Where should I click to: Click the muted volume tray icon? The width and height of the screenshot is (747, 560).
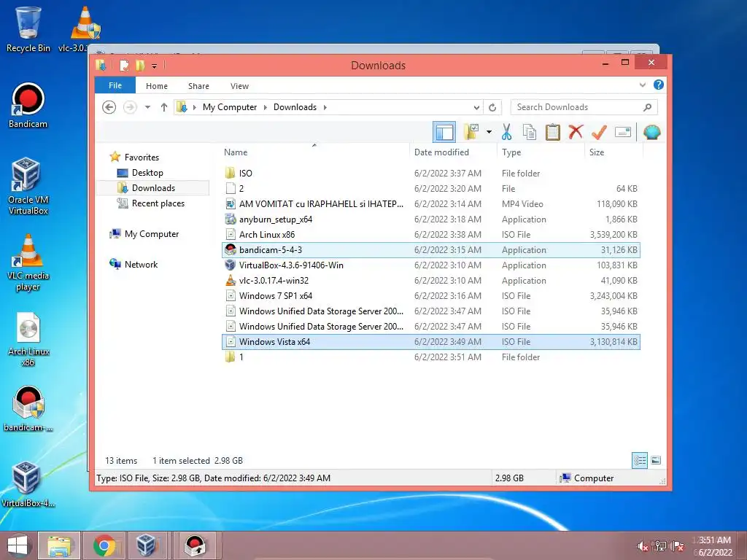tap(643, 546)
